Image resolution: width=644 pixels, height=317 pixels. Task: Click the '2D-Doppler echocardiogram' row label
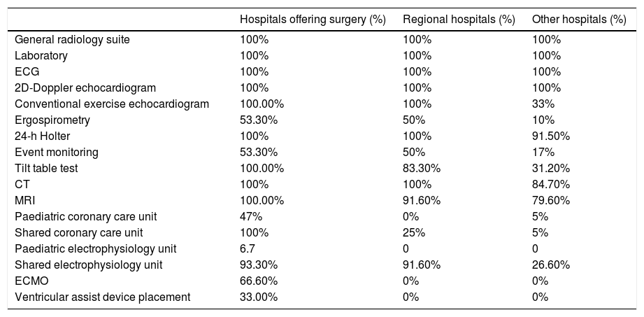click(x=85, y=87)
